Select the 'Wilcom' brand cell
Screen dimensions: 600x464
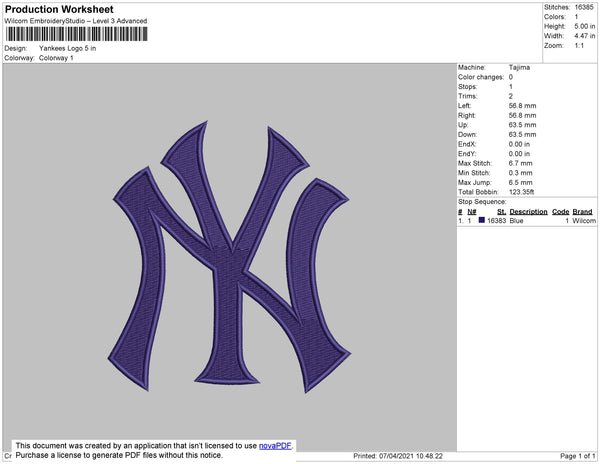(x=584, y=221)
